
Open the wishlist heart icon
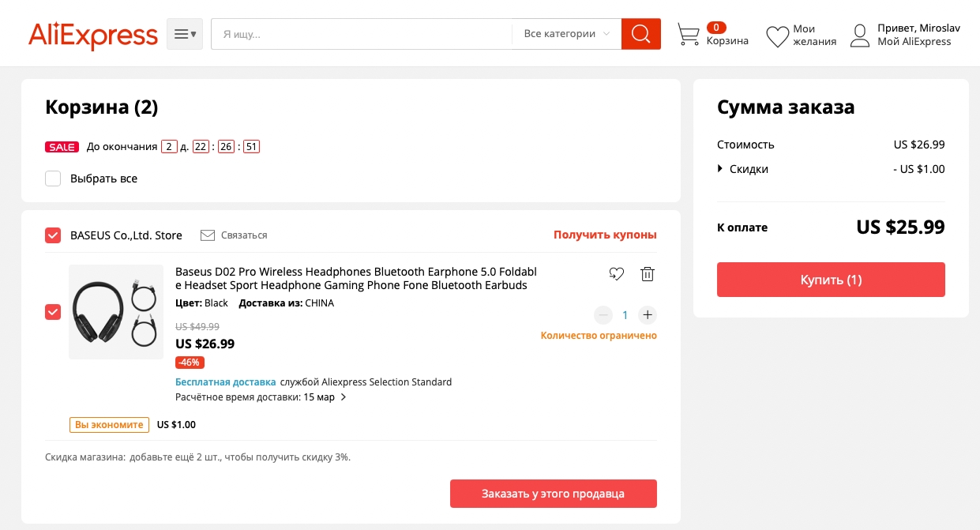pos(778,36)
